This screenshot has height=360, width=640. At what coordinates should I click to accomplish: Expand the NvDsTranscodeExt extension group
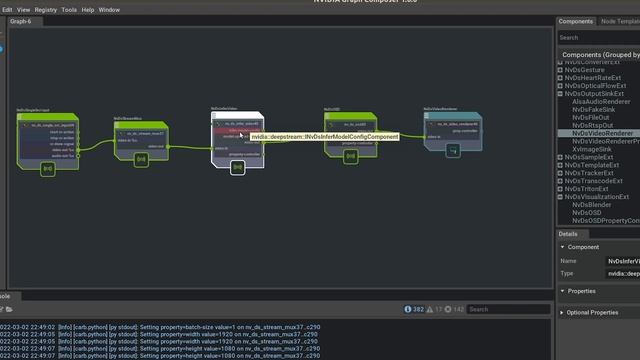(560, 181)
